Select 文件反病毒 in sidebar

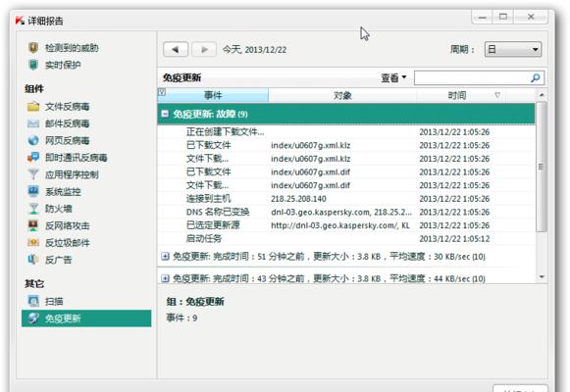coord(68,107)
